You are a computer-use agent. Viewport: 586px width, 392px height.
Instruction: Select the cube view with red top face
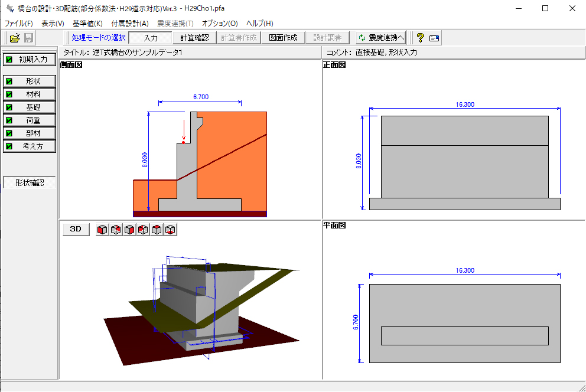(x=156, y=229)
